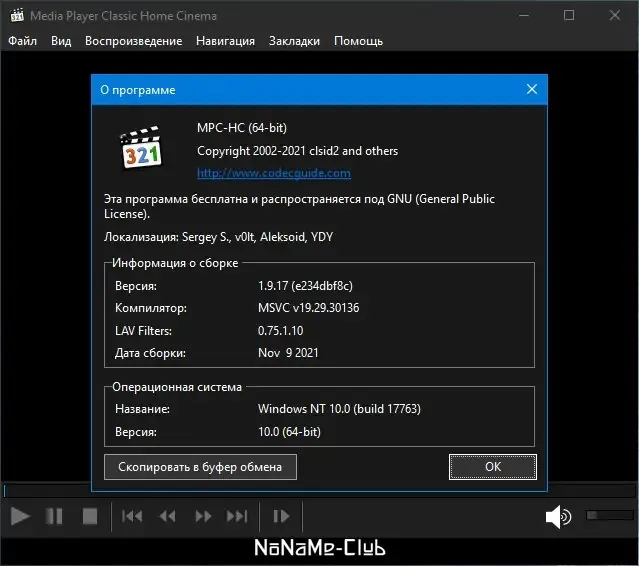Click LAV Filters value 0.75.1.10
The width and height of the screenshot is (639, 566).
280,330
